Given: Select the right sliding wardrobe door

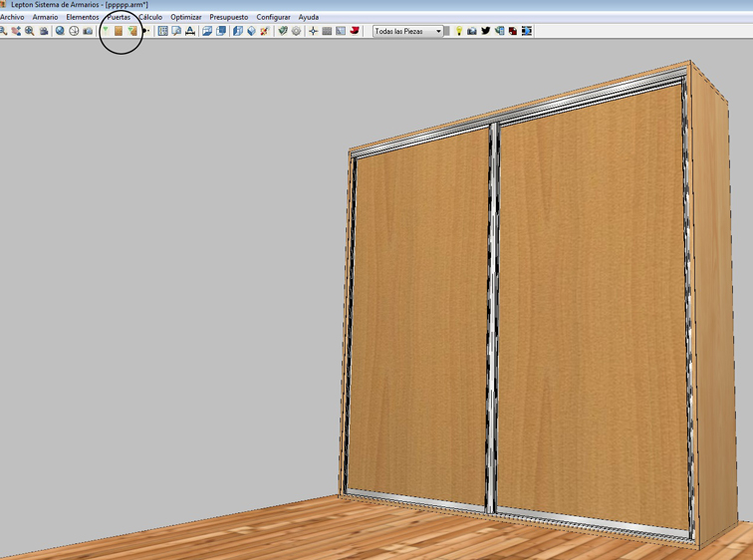Looking at the screenshot, I should point(593,307).
